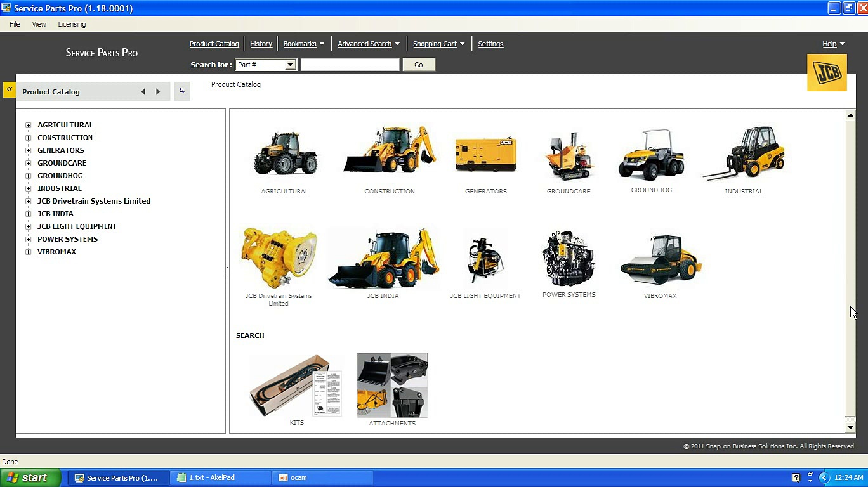Open the File menu
The image size is (868, 487).
tap(15, 24)
